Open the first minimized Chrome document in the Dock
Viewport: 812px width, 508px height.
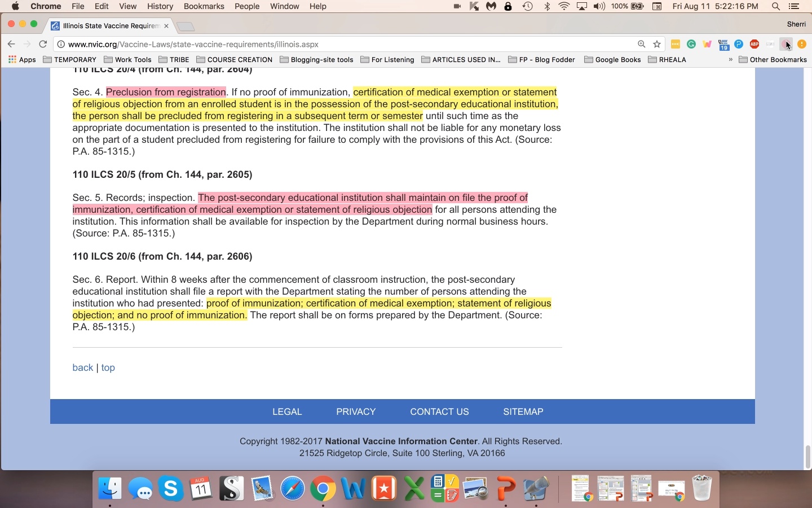(581, 488)
